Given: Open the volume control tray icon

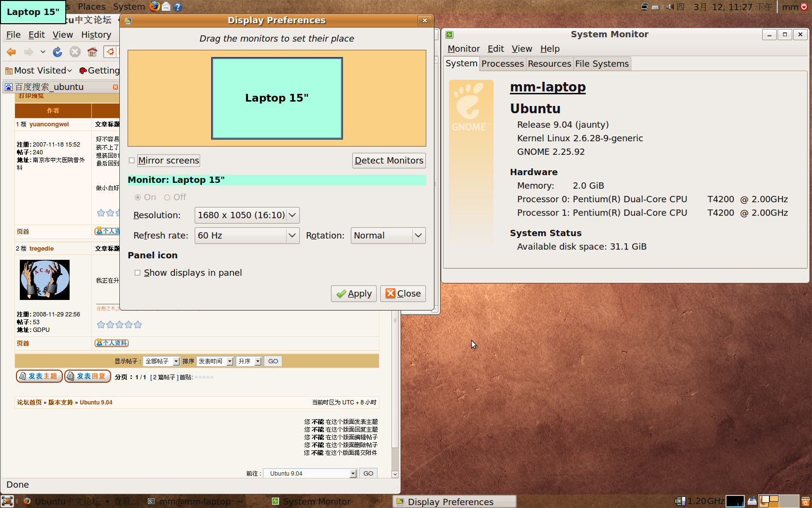Looking at the screenshot, I should (670, 7).
